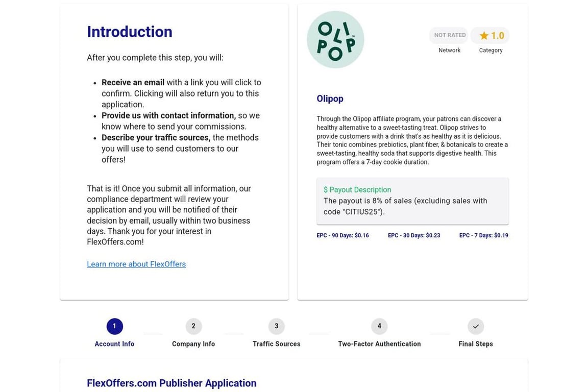The height and width of the screenshot is (392, 588).
Task: Click the Introduction heading
Action: (130, 32)
